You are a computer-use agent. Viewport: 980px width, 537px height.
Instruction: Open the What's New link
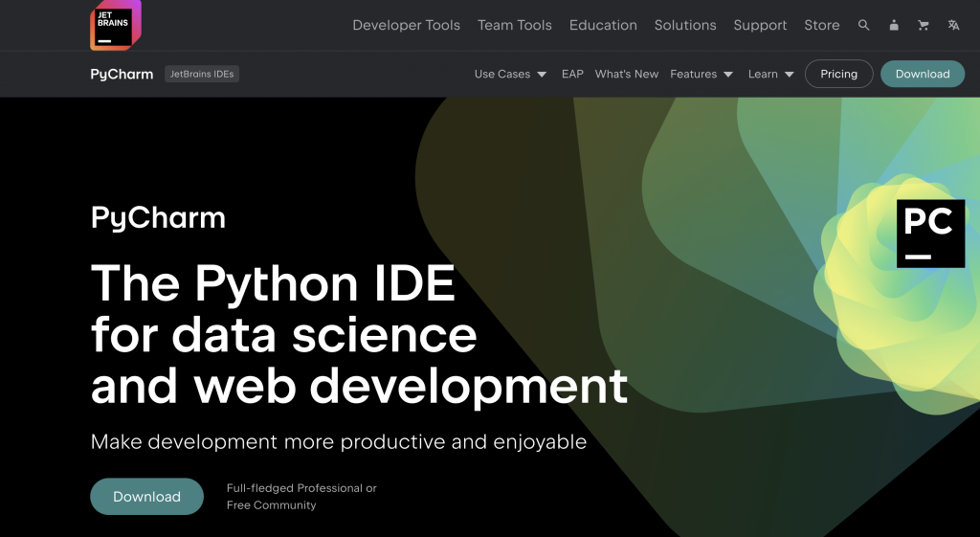(627, 74)
